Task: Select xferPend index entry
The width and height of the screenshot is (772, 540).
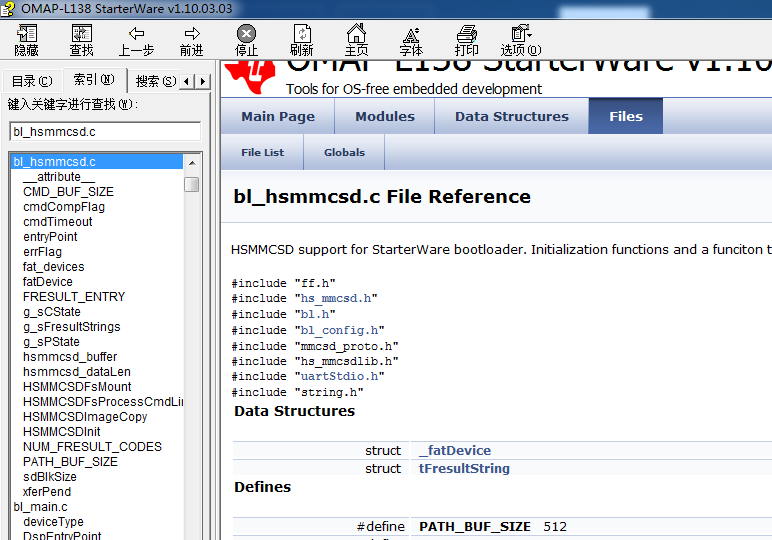Action: tap(47, 492)
